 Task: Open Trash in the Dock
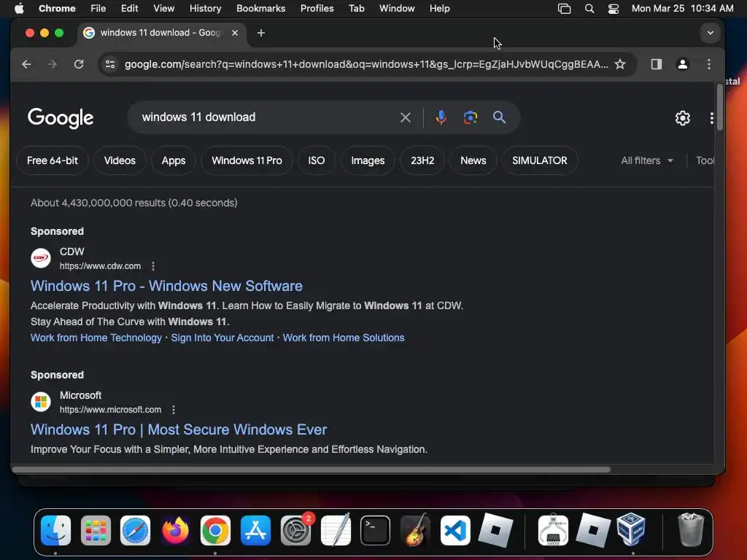[691, 529]
